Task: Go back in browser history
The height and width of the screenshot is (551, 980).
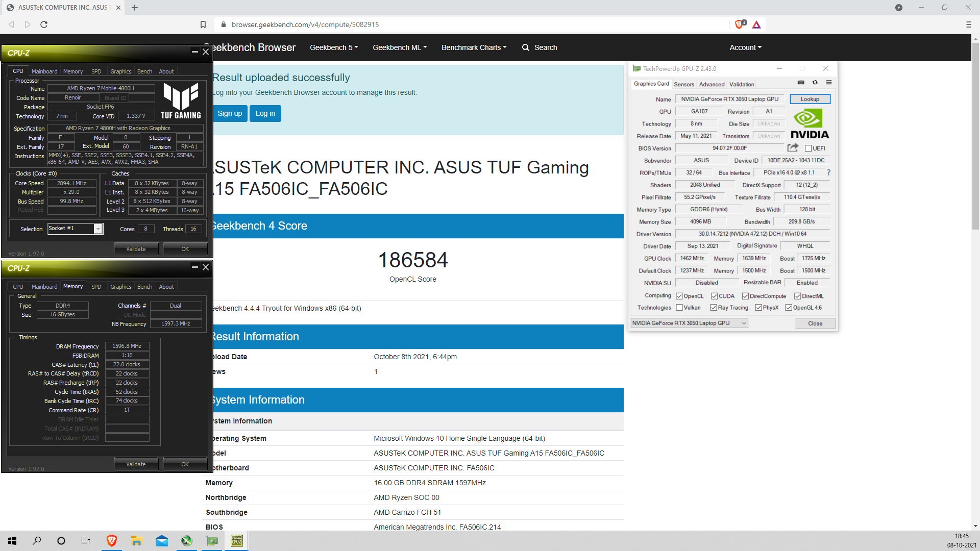Action: click(11, 24)
